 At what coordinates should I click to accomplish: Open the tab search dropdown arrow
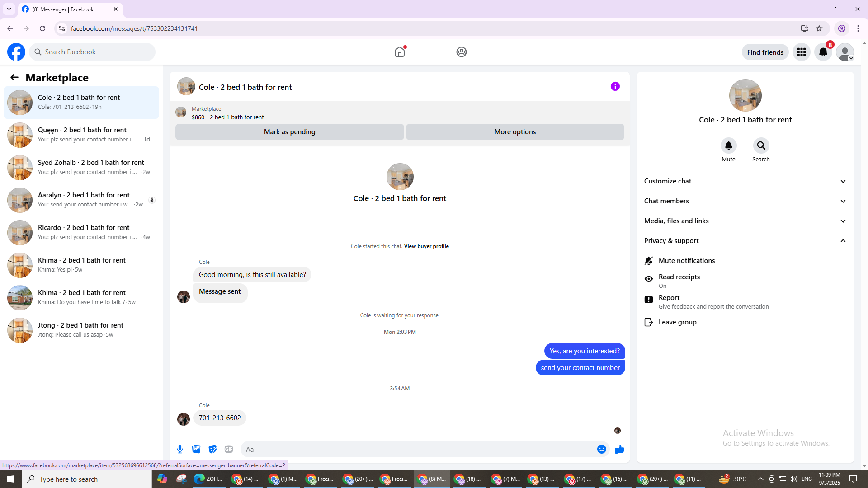(x=9, y=9)
